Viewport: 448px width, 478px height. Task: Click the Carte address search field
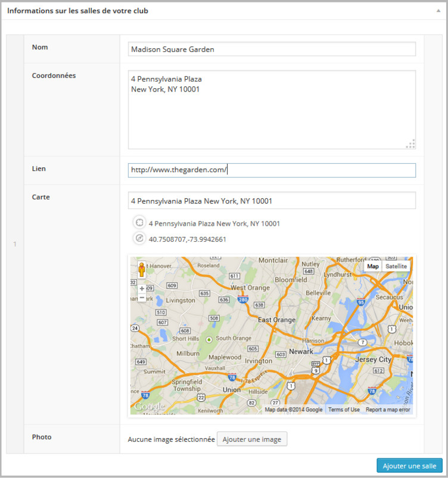272,201
